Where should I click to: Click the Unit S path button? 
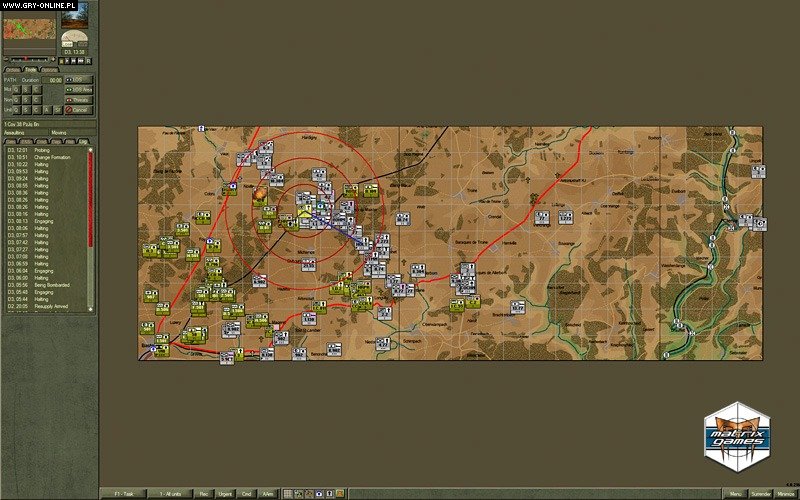point(26,110)
